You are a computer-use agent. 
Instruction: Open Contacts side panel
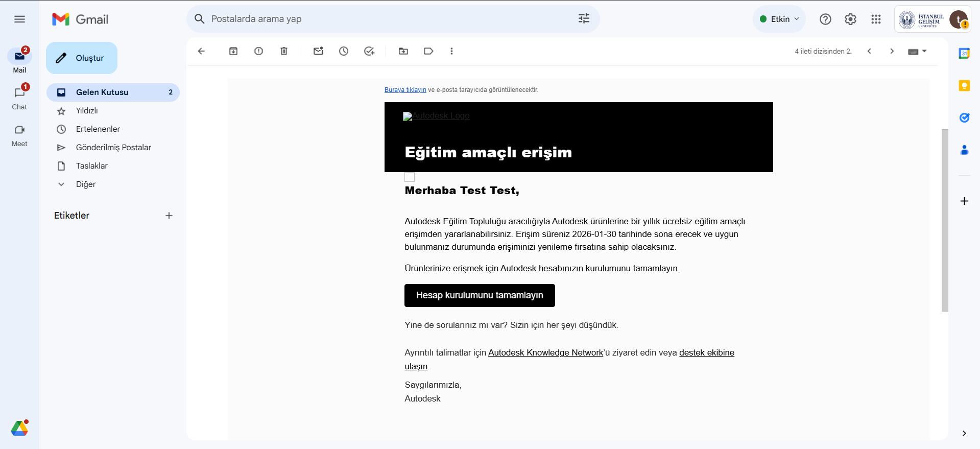coord(964,150)
